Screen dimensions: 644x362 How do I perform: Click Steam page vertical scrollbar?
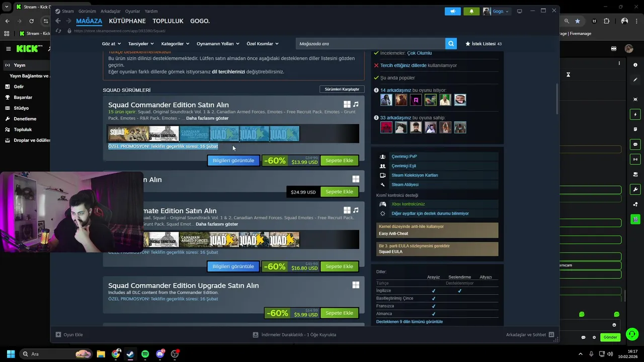click(556, 99)
